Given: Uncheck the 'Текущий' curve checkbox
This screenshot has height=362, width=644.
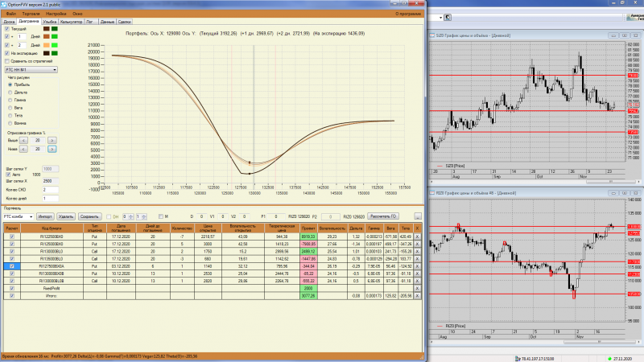Looking at the screenshot, I should tap(7, 29).
